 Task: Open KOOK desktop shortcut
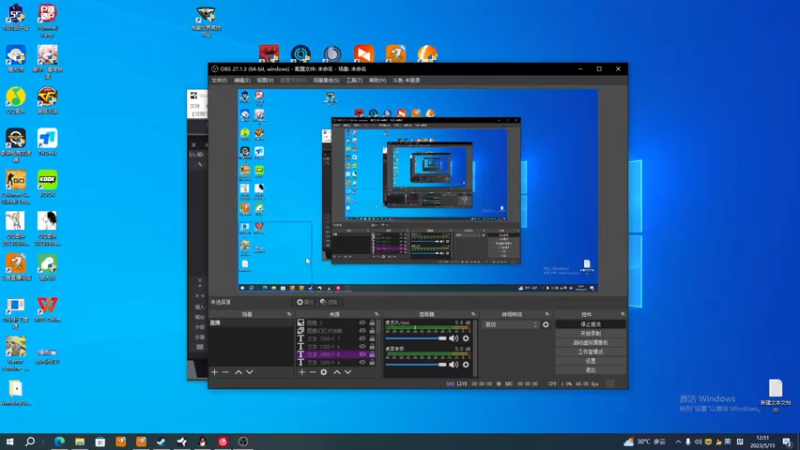tap(47, 184)
